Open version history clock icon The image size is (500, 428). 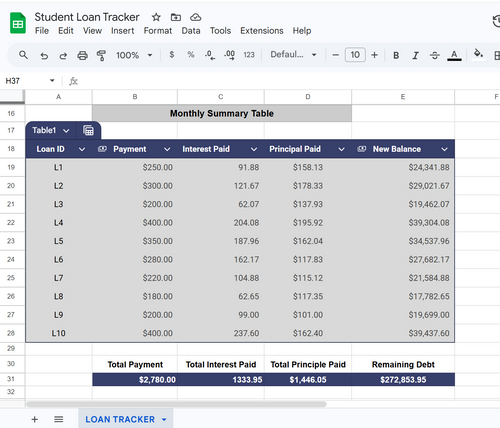click(x=497, y=21)
